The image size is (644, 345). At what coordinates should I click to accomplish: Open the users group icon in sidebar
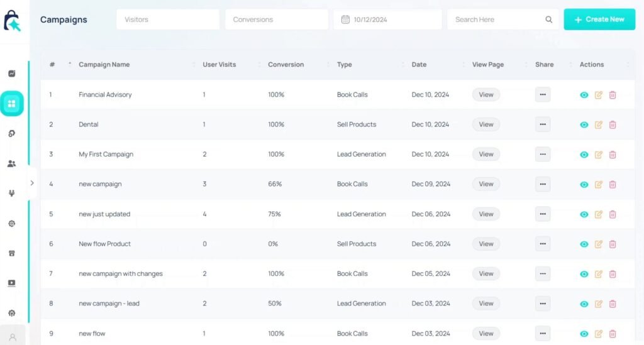[11, 164]
